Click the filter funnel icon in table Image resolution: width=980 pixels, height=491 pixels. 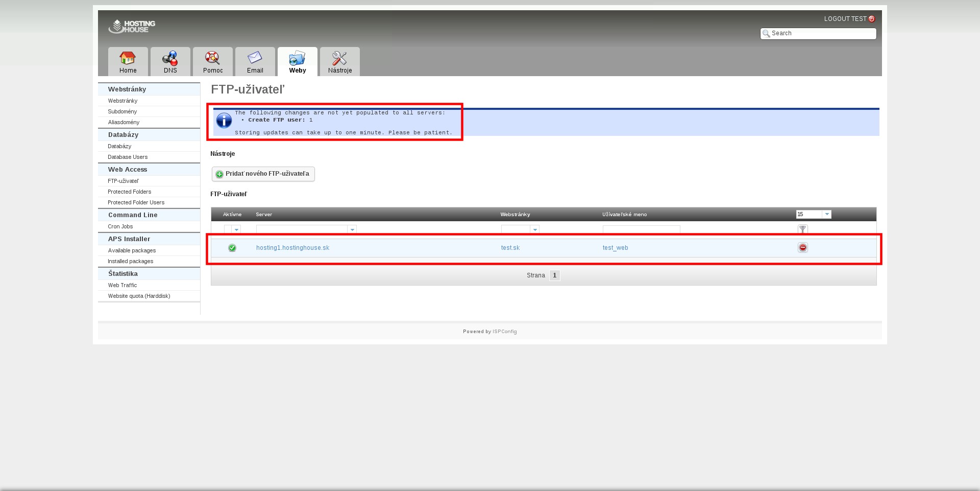tap(802, 229)
